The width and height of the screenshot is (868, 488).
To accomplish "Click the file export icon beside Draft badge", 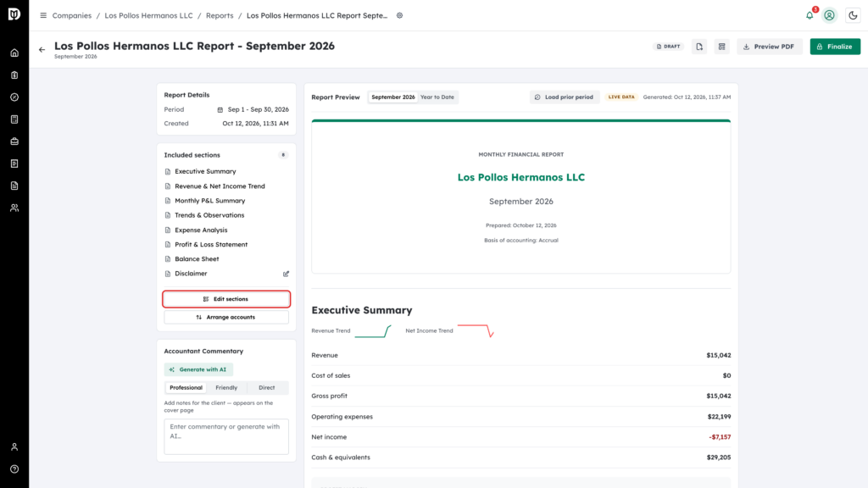I will tap(699, 47).
